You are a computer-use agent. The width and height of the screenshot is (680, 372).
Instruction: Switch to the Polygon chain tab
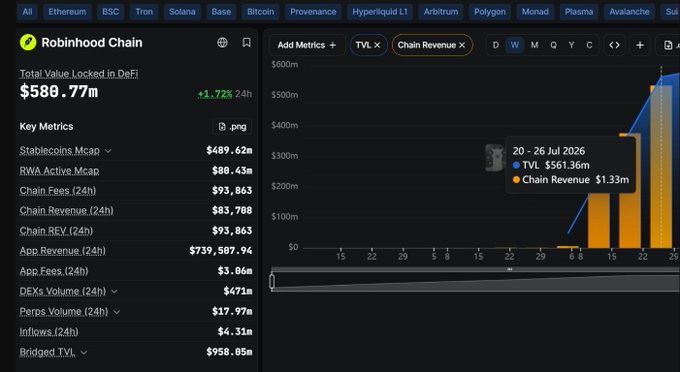click(490, 12)
